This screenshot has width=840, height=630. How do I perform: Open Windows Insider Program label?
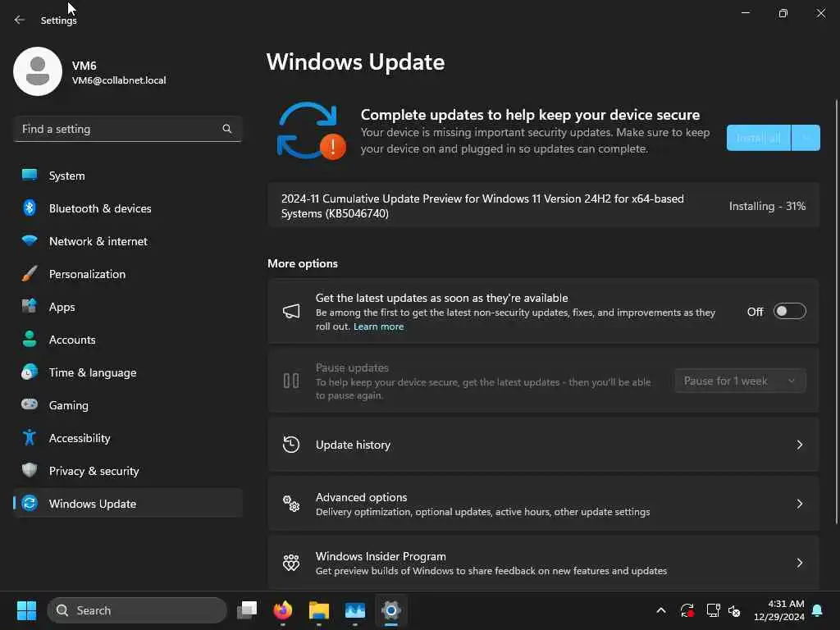click(381, 556)
